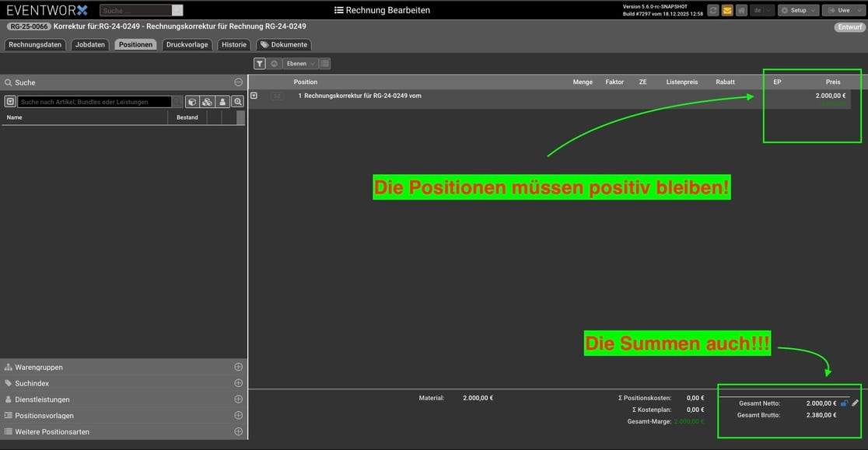The height and width of the screenshot is (450, 868).
Task: Open the Druckvorlage tab
Action: point(187,44)
